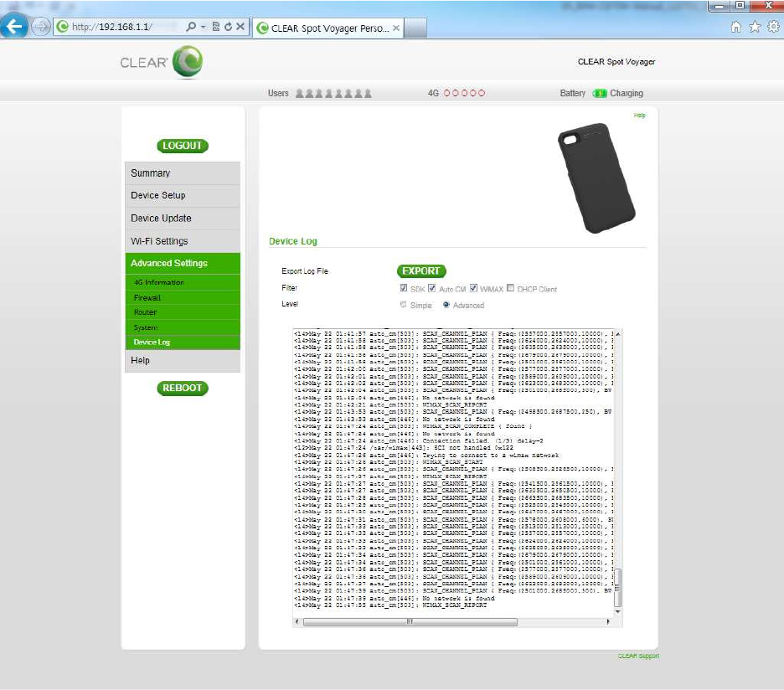
Task: Click the log scroll up arrow
Action: [x=618, y=333]
